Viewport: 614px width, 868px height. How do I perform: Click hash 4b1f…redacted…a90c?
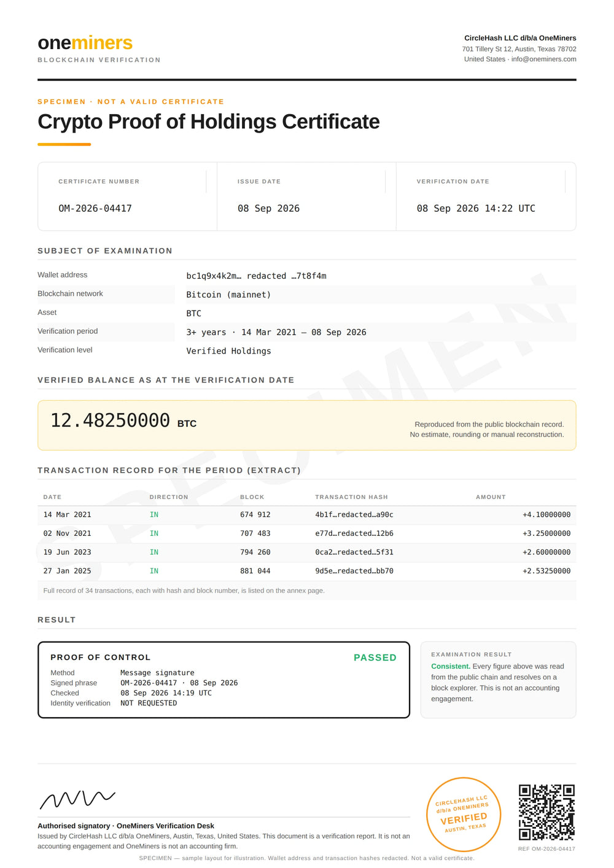(x=354, y=515)
